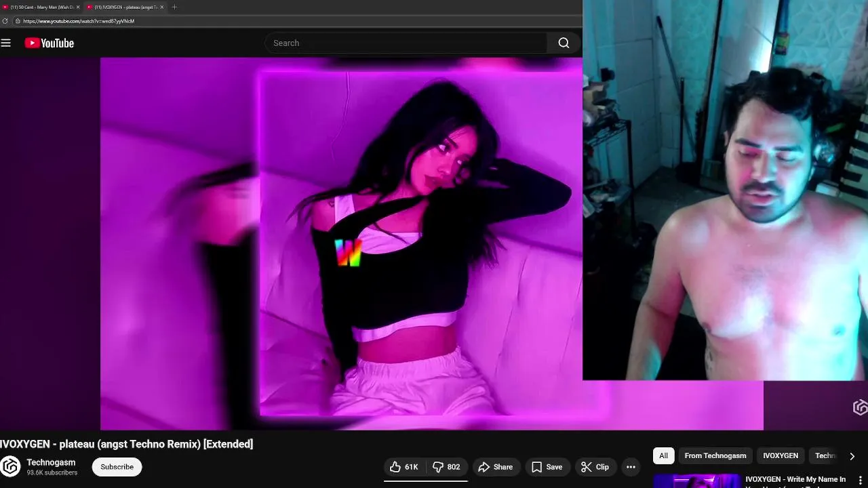Click the 93.6K subscribers text
The image size is (868, 488).
pyautogui.click(x=52, y=472)
